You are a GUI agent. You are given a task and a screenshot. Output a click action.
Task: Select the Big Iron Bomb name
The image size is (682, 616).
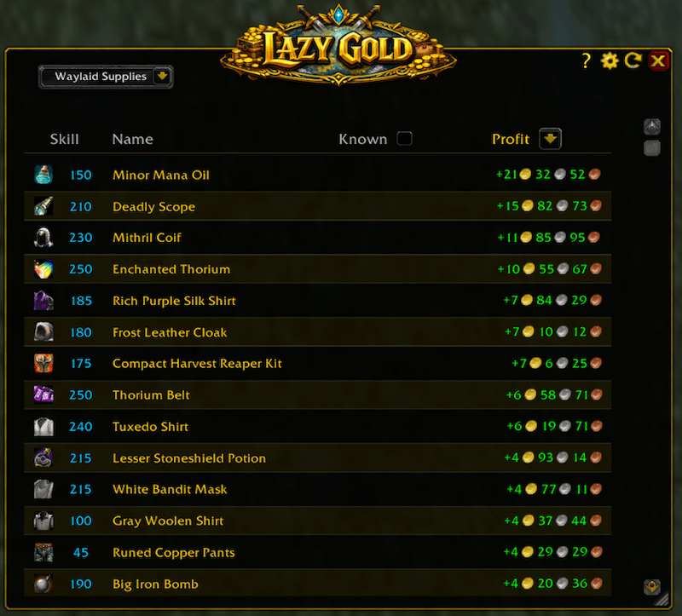pos(155,584)
